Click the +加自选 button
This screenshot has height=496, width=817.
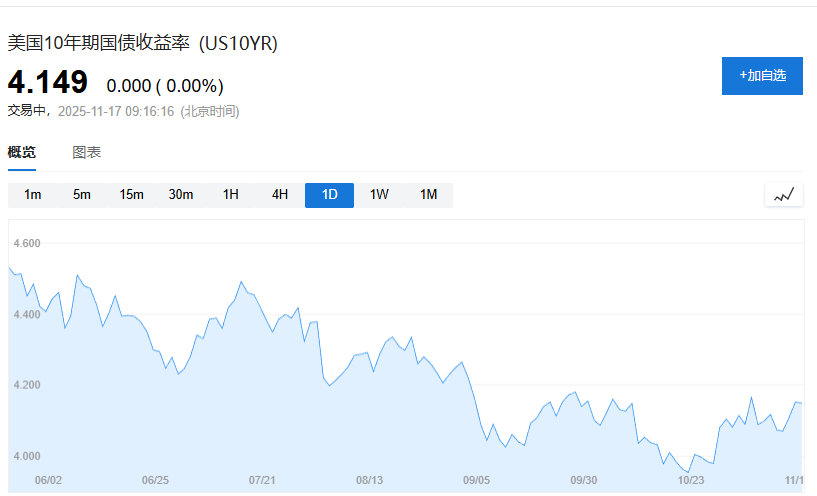click(762, 76)
